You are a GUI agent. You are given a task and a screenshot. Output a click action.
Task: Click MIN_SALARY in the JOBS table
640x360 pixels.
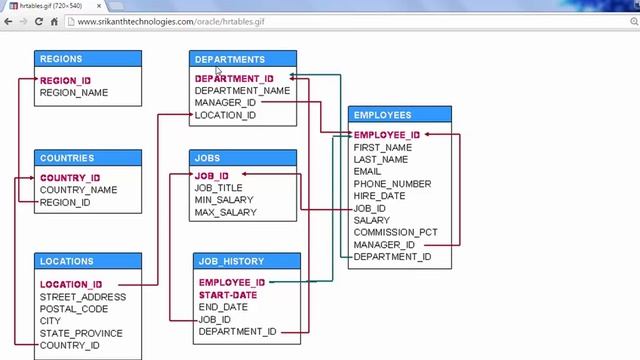coord(224,200)
